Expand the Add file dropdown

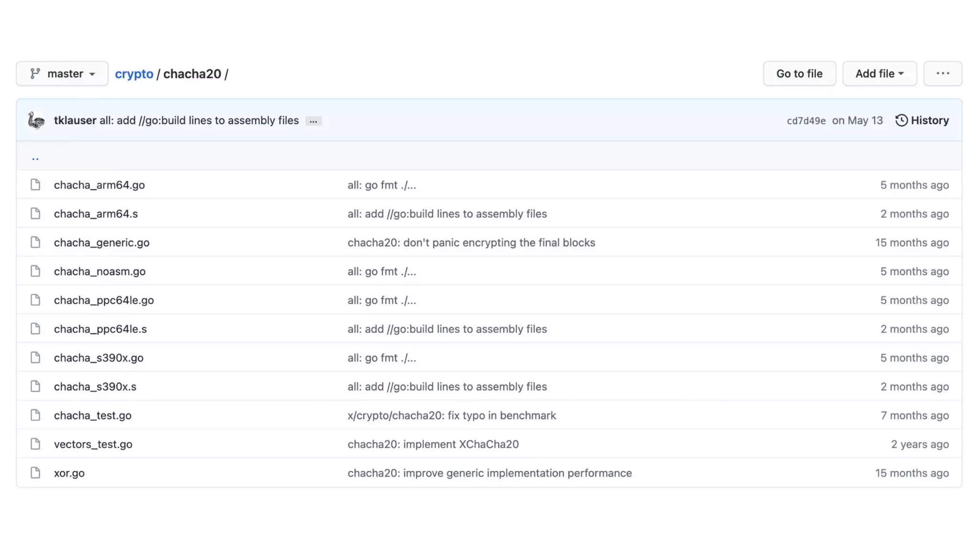point(880,74)
